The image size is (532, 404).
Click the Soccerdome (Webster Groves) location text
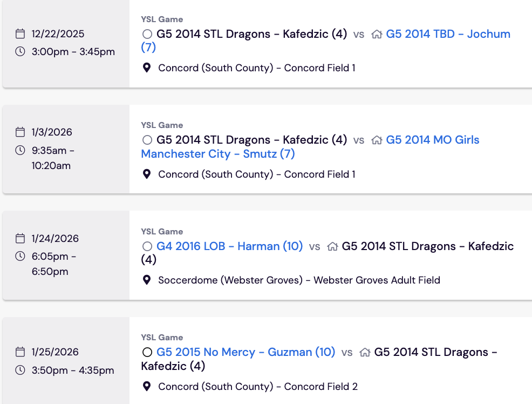[230, 280]
